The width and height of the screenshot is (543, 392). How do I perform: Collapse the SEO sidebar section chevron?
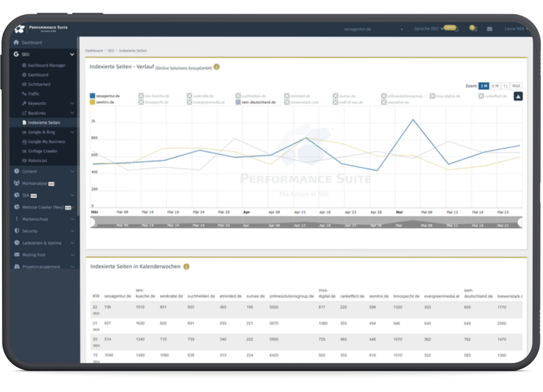click(72, 54)
